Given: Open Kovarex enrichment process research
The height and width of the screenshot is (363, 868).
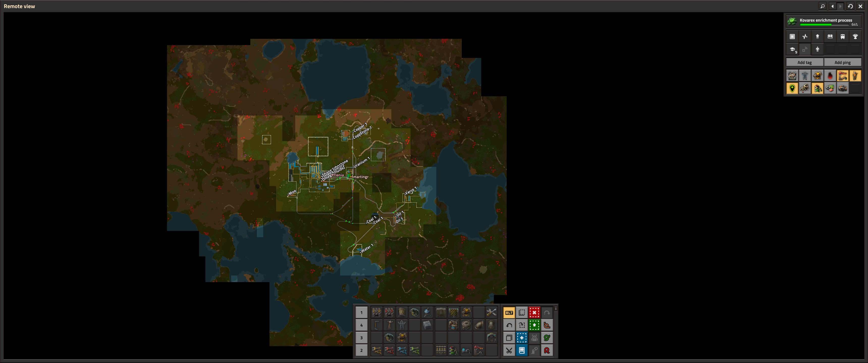Looking at the screenshot, I should click(x=824, y=21).
